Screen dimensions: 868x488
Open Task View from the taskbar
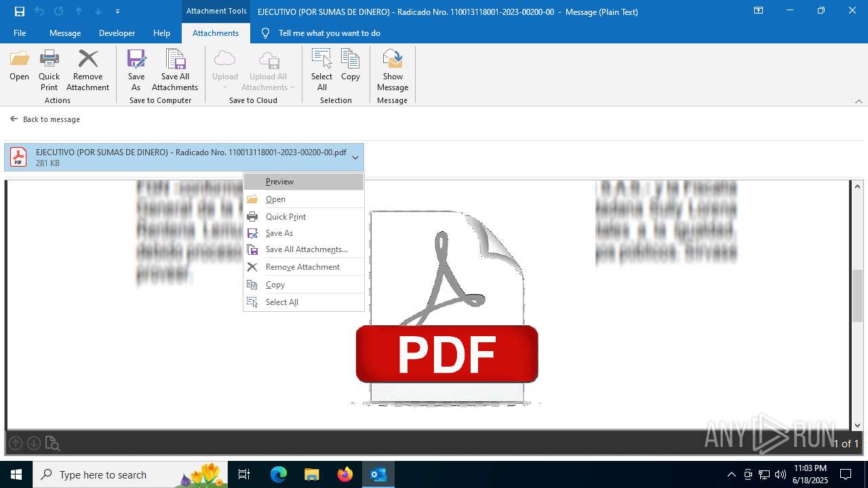tap(244, 474)
